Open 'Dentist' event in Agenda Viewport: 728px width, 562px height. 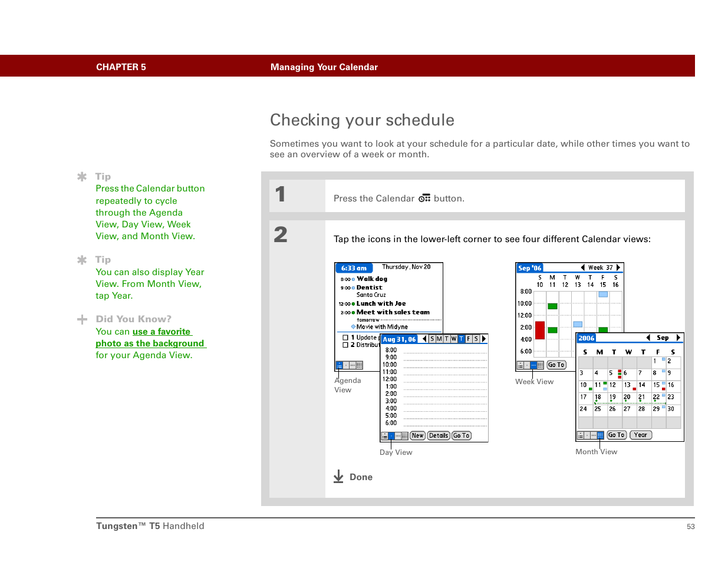(370, 287)
